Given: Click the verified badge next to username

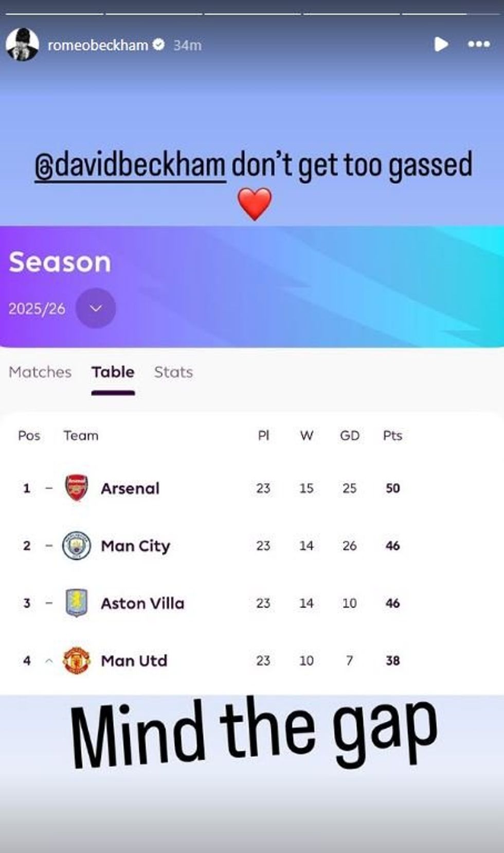Looking at the screenshot, I should [159, 45].
